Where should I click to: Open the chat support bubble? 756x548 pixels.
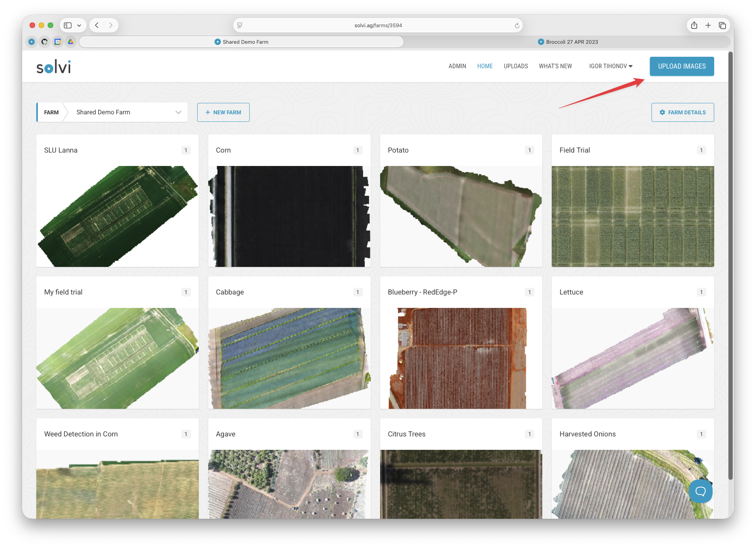[x=700, y=491]
